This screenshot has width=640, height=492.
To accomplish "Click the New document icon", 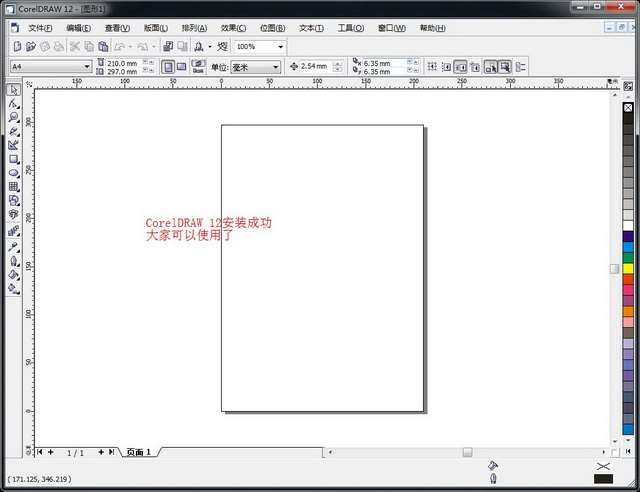I will coord(18,47).
